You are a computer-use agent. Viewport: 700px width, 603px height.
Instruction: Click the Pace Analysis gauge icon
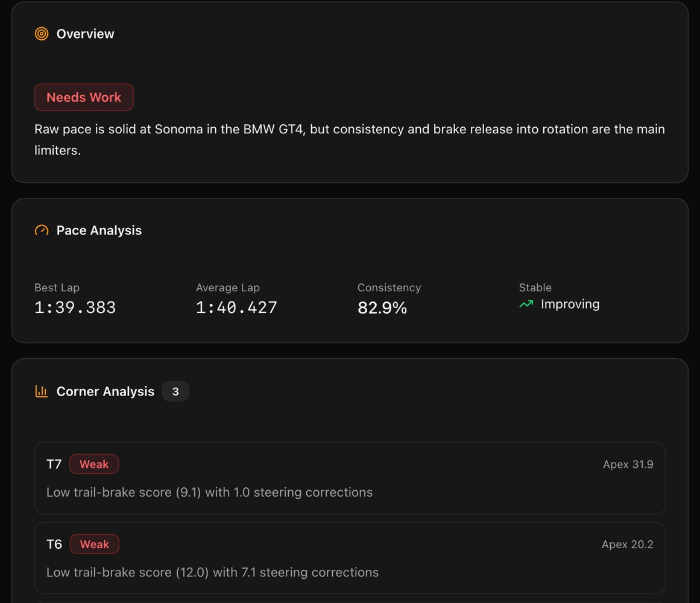(42, 230)
